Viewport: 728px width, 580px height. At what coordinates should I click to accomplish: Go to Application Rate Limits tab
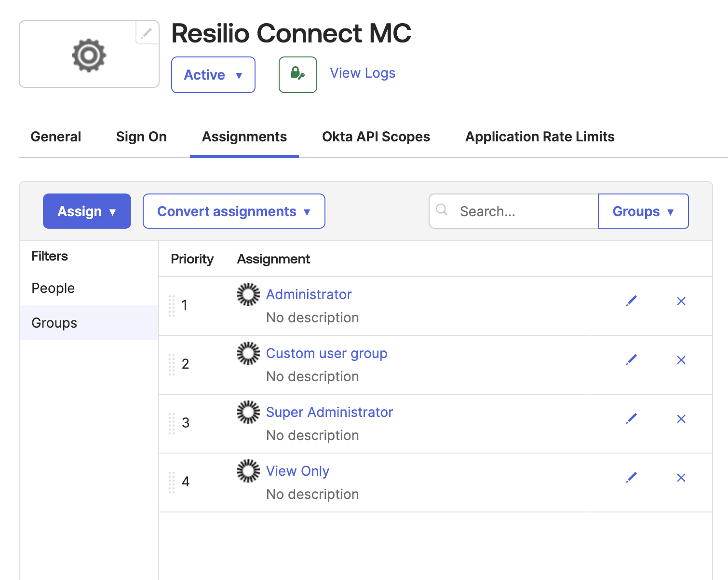point(539,137)
